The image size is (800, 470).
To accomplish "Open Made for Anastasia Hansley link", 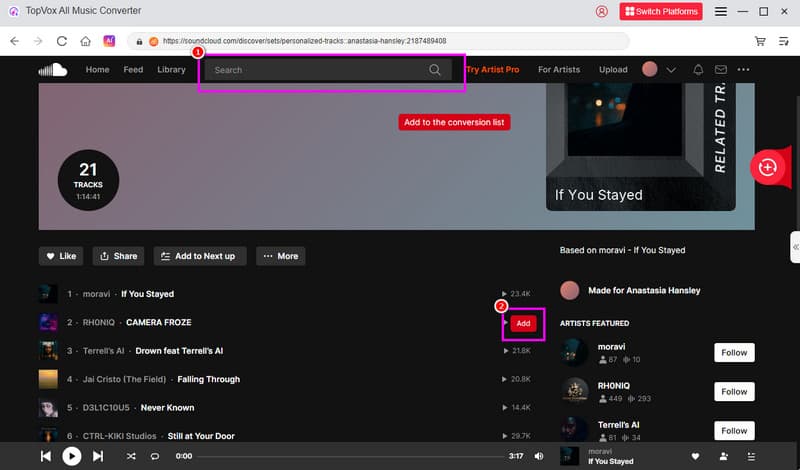I will click(x=644, y=290).
